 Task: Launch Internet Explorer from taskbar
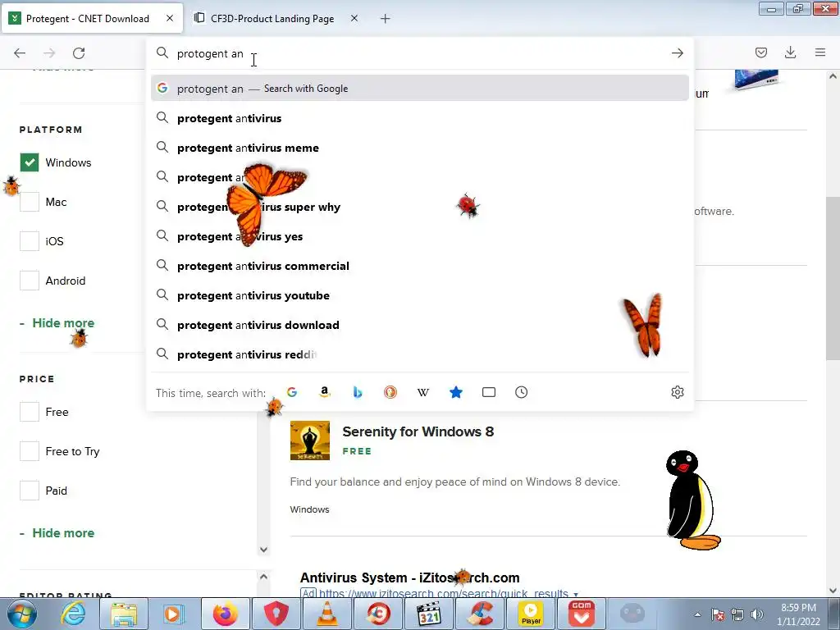pos(72,614)
